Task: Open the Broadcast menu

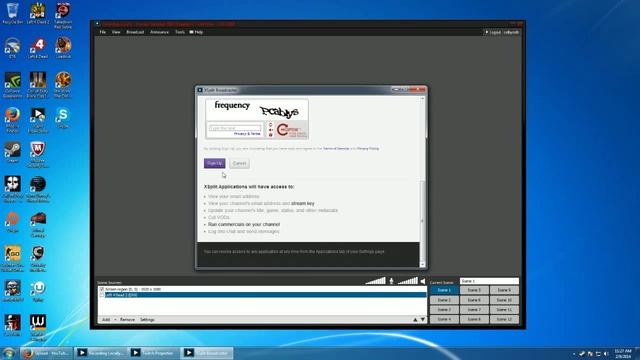Action: [135, 32]
